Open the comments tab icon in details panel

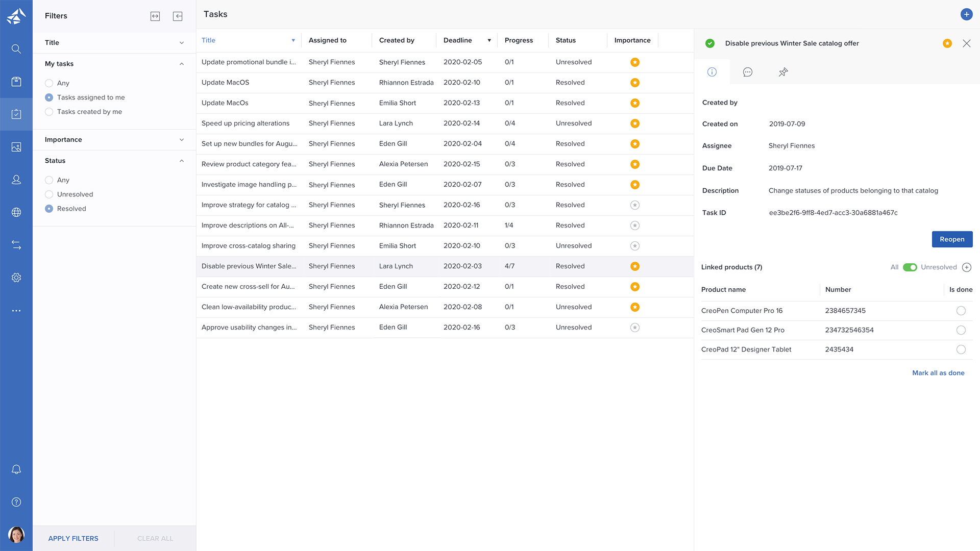[748, 72]
